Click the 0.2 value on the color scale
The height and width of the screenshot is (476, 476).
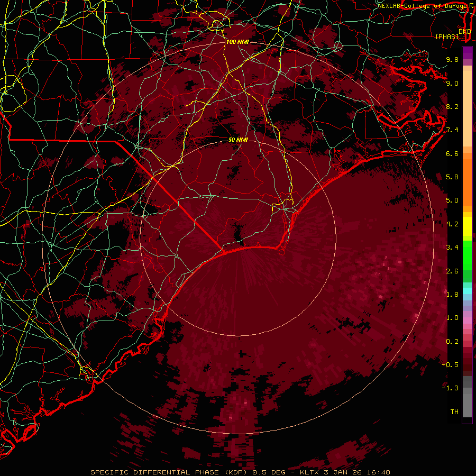452,342
